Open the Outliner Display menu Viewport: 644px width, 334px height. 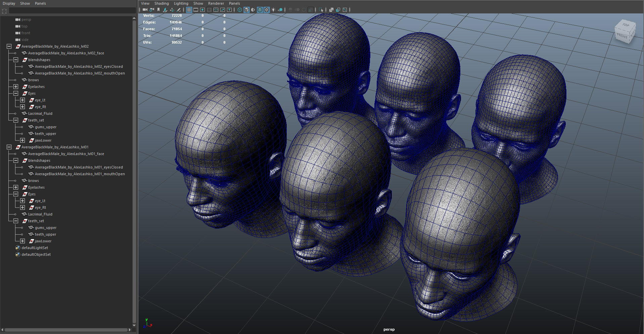9,3
